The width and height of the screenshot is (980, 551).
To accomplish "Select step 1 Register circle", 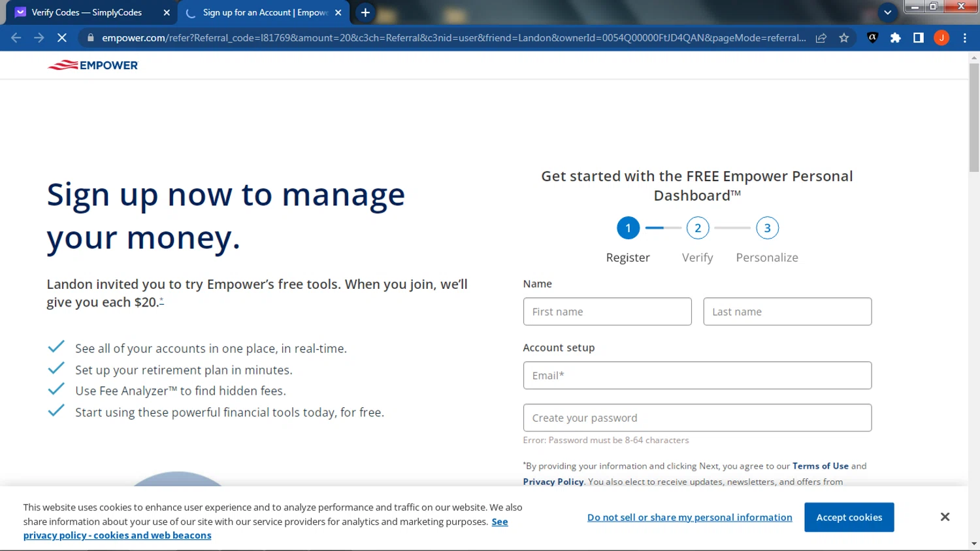I will [x=628, y=228].
